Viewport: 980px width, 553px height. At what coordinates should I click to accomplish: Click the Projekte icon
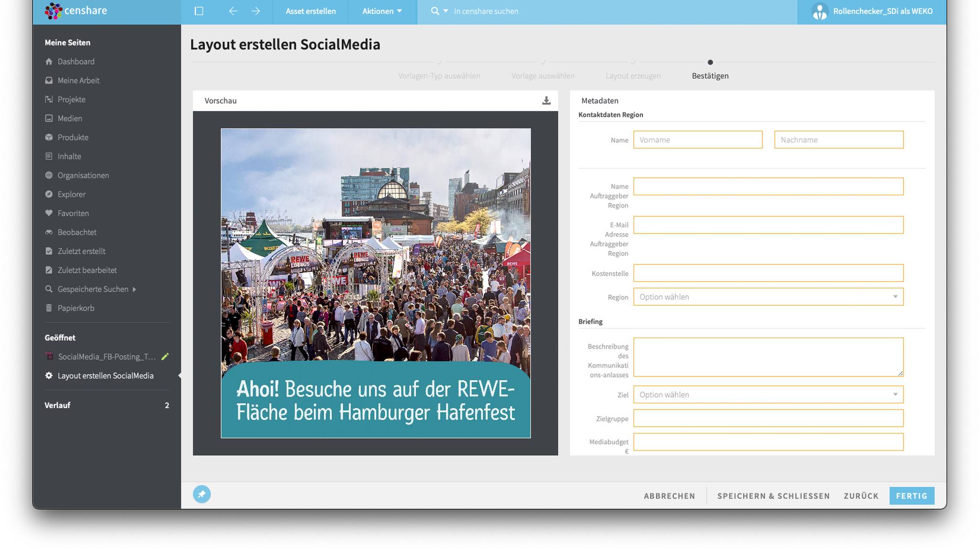49,100
